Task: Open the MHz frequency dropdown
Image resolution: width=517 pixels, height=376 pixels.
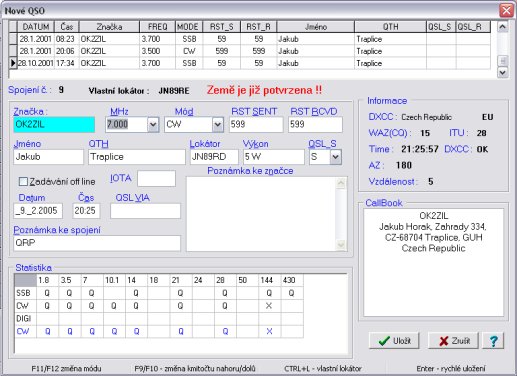Action: 153,125
